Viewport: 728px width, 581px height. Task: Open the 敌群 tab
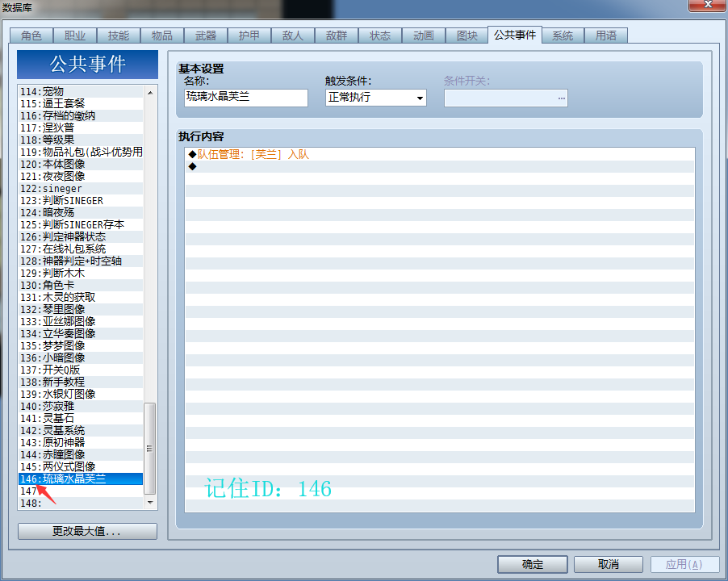[x=337, y=36]
